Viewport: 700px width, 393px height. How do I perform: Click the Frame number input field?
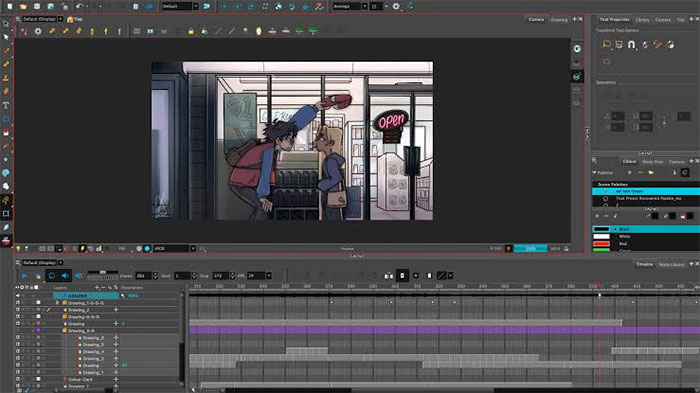pyautogui.click(x=144, y=276)
